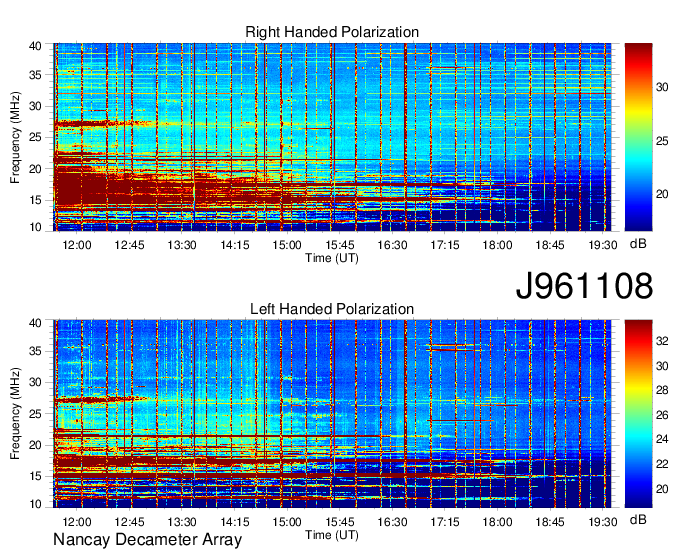Screen dimensions: 680x552
Task: Click the 16:30 tick label of the bottom plot
Action: point(392,522)
